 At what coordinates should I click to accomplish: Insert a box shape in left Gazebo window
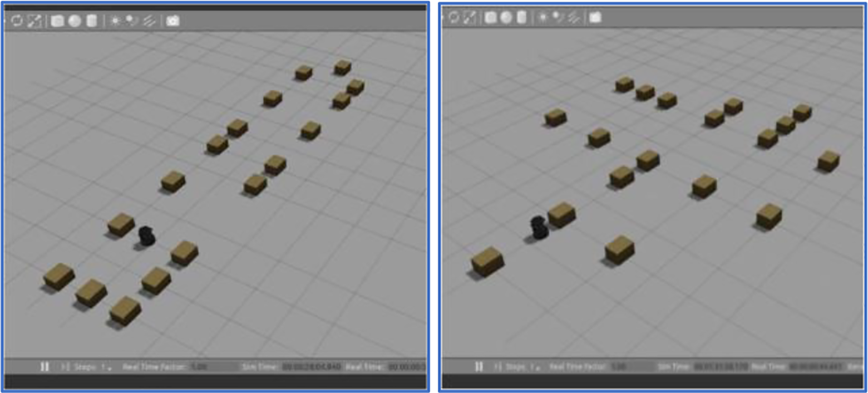pos(57,21)
